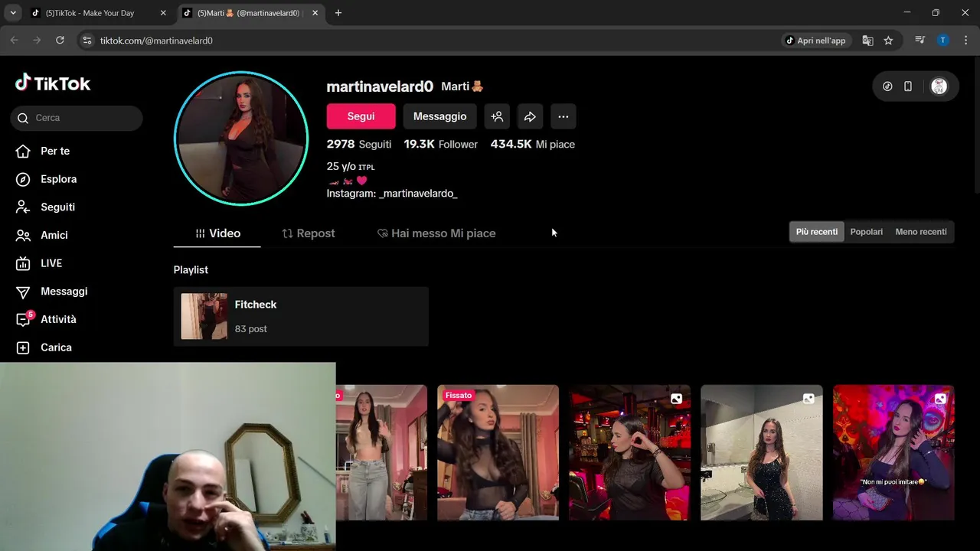Click the 19.3K Follower count
Screen dimensions: 980x551
pyautogui.click(x=441, y=144)
